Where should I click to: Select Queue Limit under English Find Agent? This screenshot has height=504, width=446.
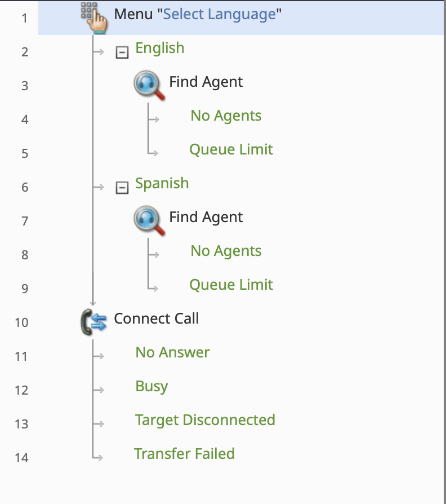pyautogui.click(x=231, y=150)
